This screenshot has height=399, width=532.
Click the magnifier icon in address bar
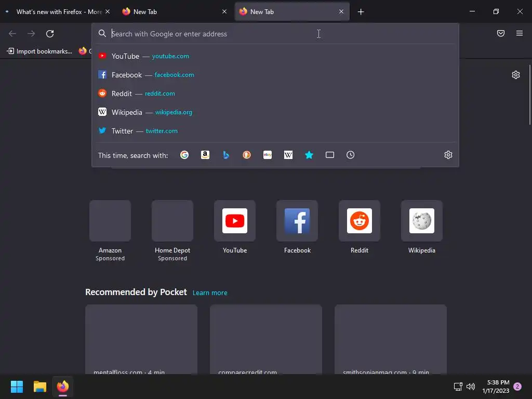(102, 33)
